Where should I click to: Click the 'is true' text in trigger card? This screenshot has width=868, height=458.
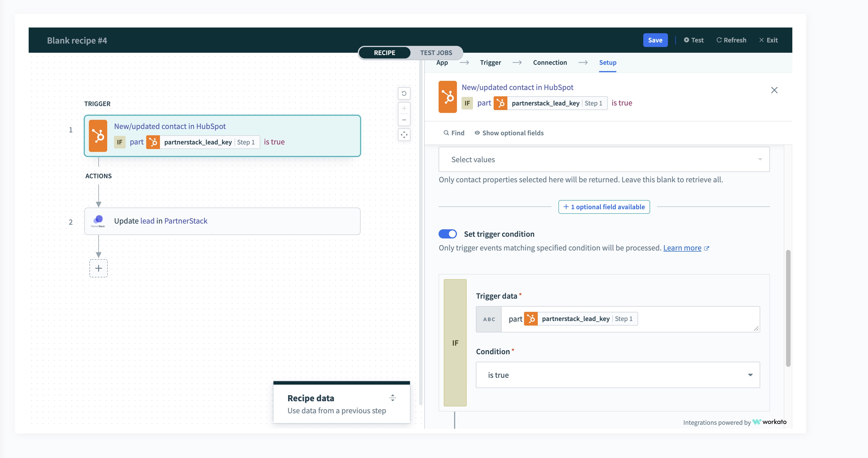[x=274, y=142]
